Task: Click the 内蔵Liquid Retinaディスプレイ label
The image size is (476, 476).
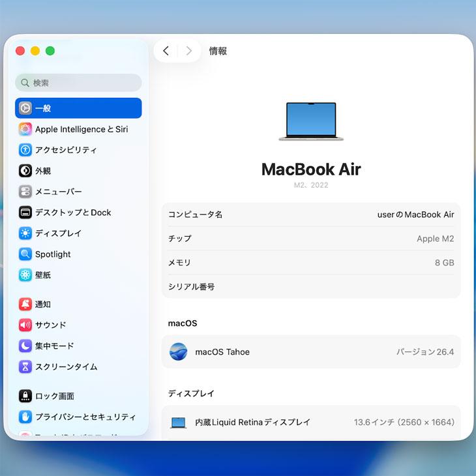Action: tap(252, 423)
